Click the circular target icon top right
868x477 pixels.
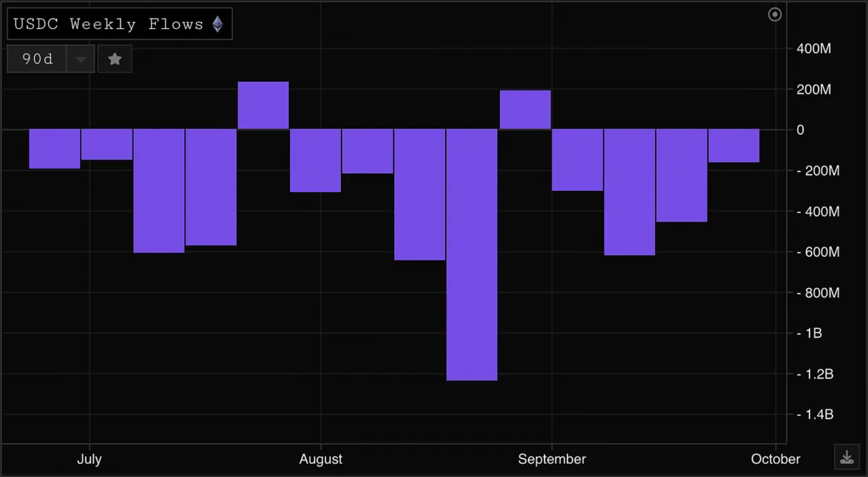(775, 14)
